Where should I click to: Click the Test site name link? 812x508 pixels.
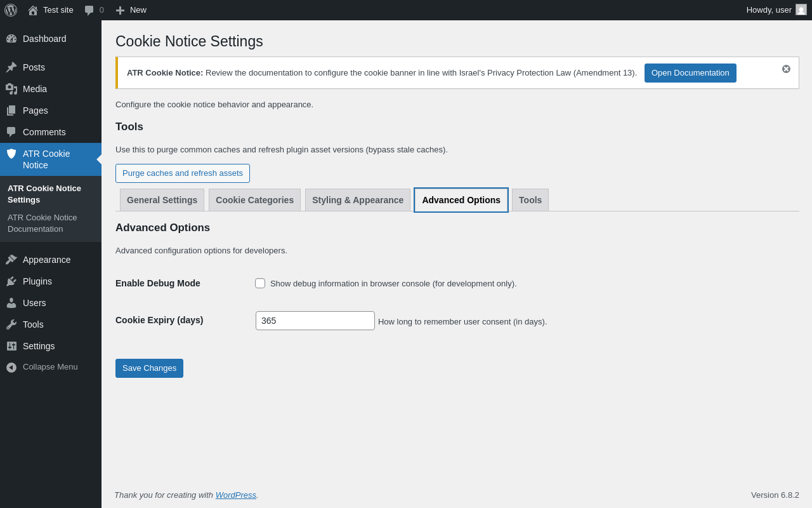point(58,10)
